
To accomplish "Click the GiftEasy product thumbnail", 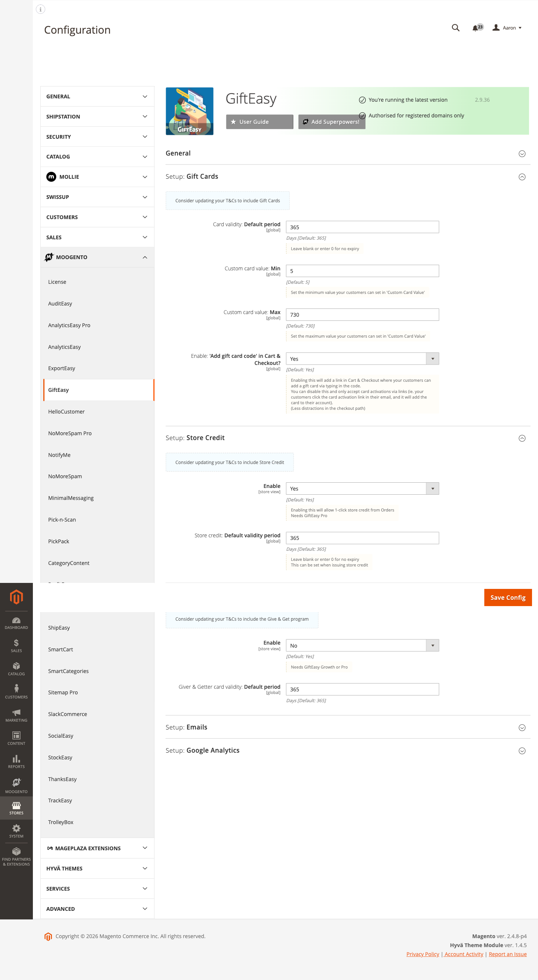I will (189, 111).
